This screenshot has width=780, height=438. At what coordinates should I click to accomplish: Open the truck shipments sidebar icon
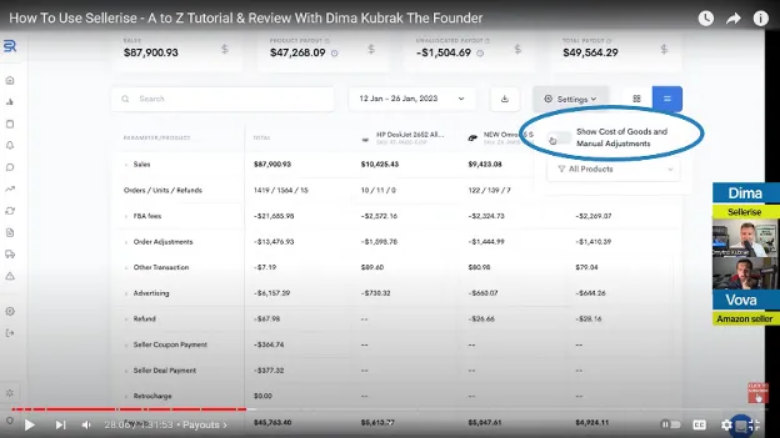pyautogui.click(x=10, y=254)
